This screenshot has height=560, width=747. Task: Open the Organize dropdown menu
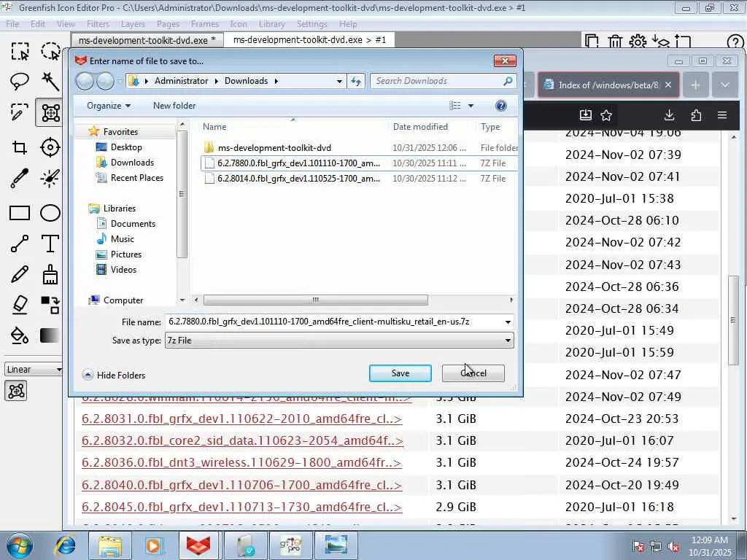click(109, 106)
